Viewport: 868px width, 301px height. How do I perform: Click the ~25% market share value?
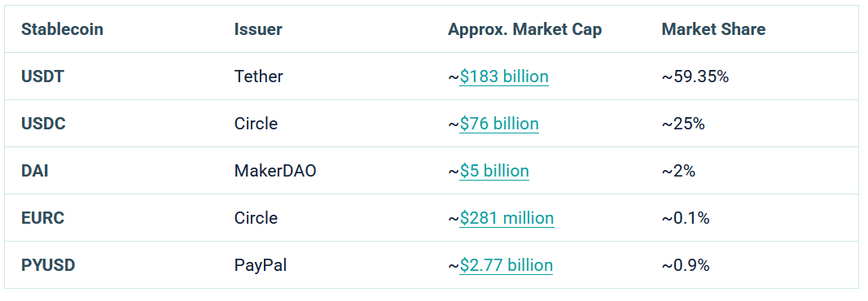point(682,124)
